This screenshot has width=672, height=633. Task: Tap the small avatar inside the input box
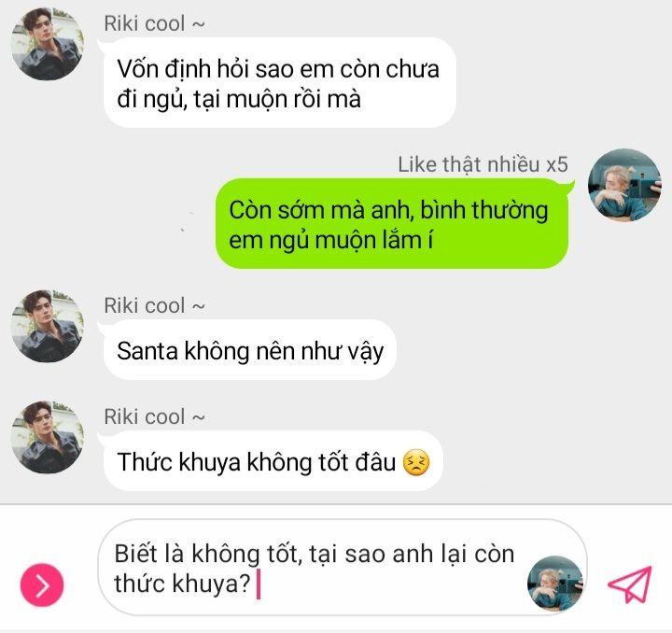tap(555, 583)
